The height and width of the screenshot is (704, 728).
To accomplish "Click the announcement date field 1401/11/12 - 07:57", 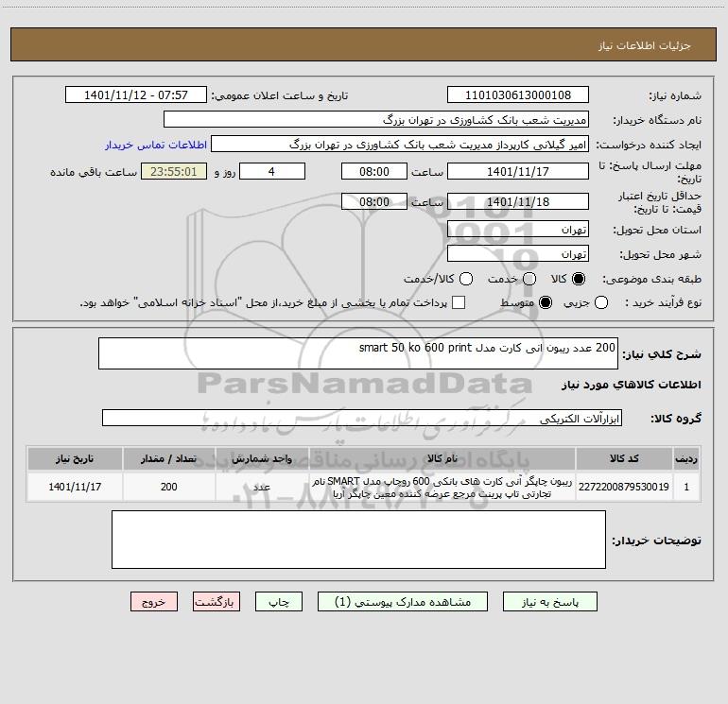I will point(135,94).
